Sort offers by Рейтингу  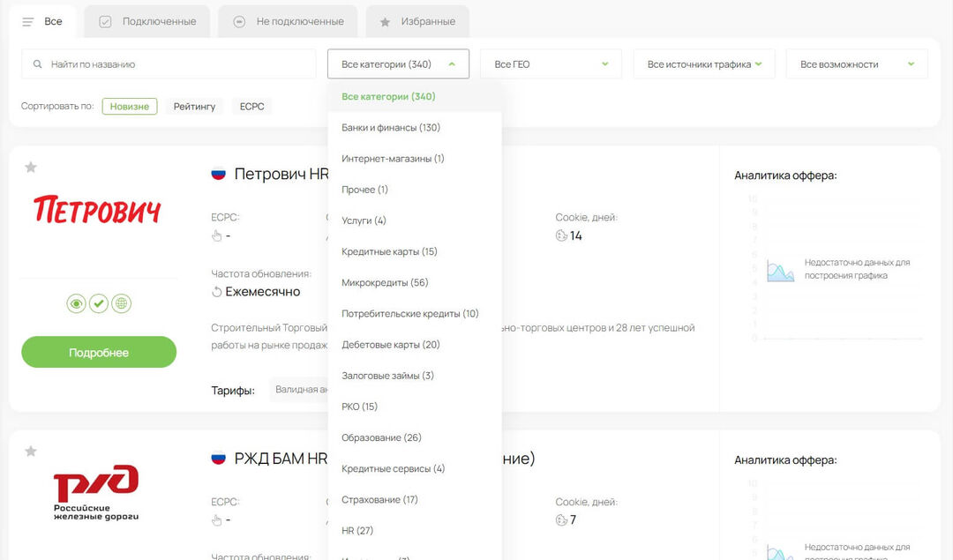click(x=193, y=106)
